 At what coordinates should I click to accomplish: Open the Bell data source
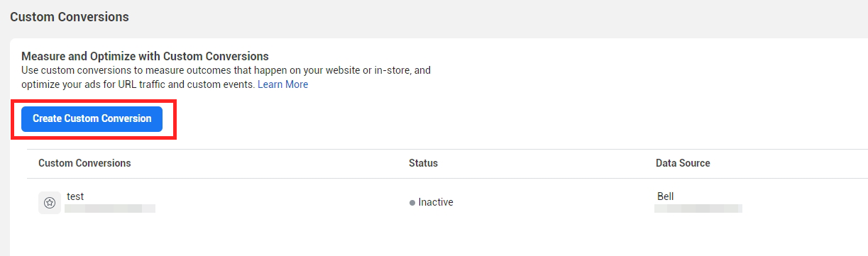(x=665, y=196)
